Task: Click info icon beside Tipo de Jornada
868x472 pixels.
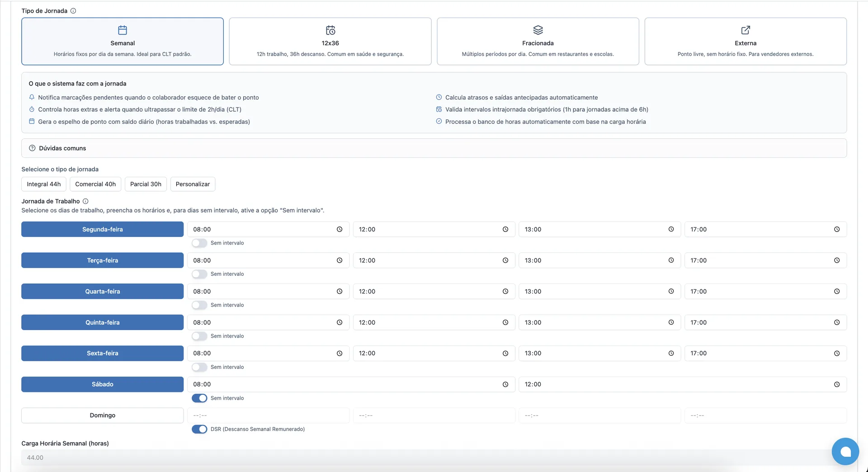Action: coord(73,11)
